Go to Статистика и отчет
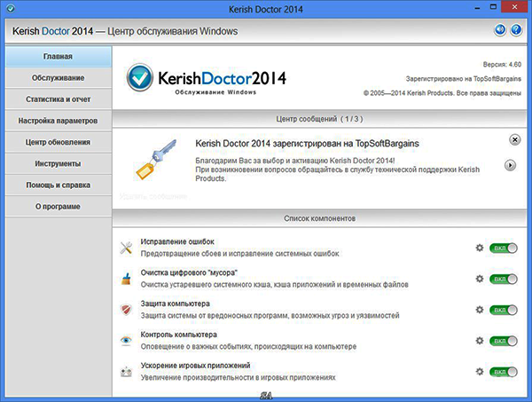The image size is (532, 402). pyautogui.click(x=59, y=99)
